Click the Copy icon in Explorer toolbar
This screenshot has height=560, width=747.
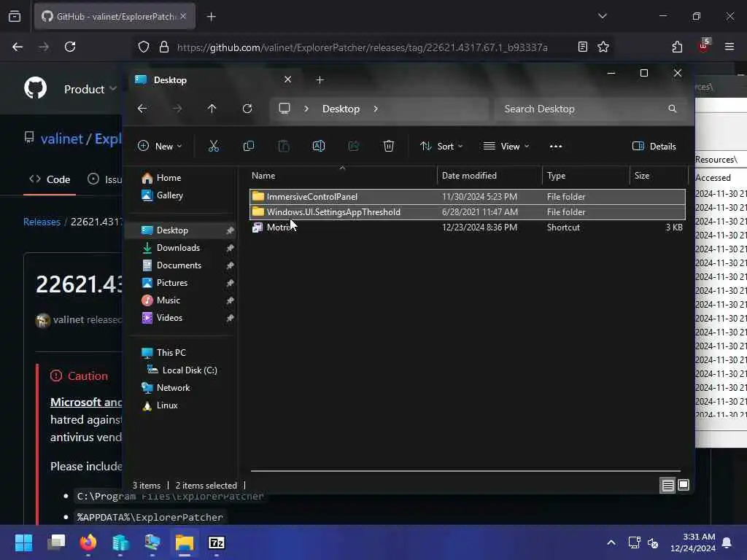coord(249,146)
